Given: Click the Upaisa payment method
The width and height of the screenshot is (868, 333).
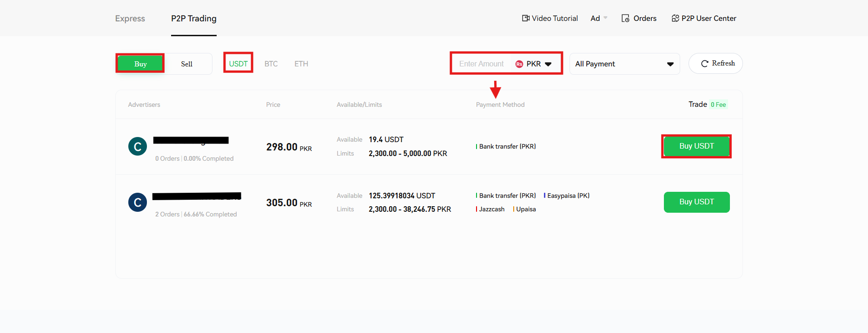Looking at the screenshot, I should click(524, 209).
